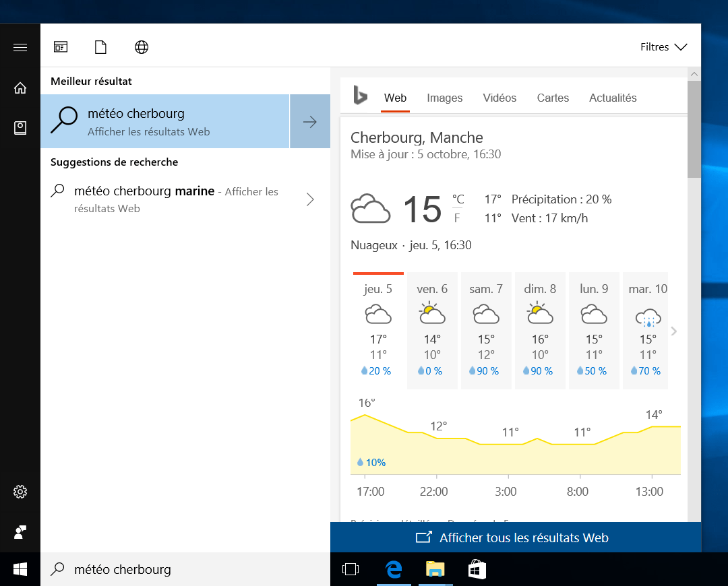The image size is (728, 586).
Task: Expand météo cherbourg marine suggestion chevron
Action: tap(310, 199)
